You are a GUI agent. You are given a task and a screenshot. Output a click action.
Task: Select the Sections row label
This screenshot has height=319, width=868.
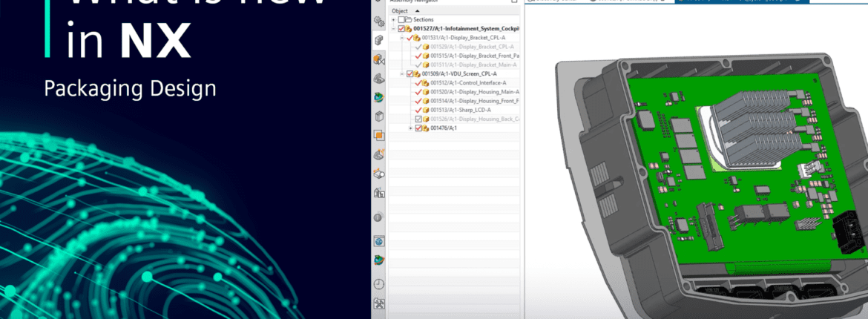(x=424, y=19)
